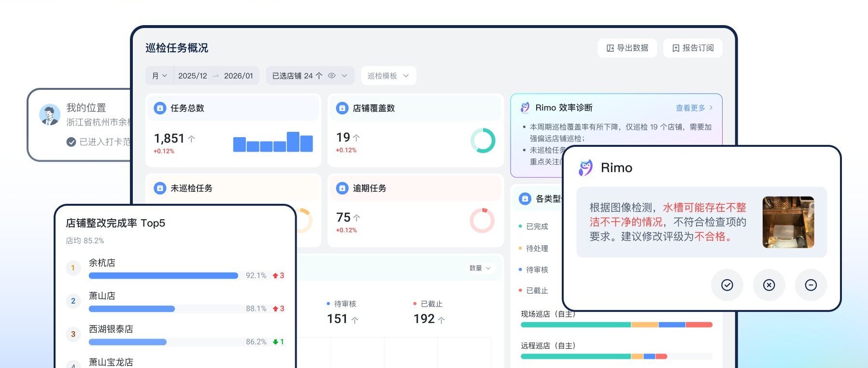
Task: Click the 各类型 panel header icon
Action: (525, 198)
